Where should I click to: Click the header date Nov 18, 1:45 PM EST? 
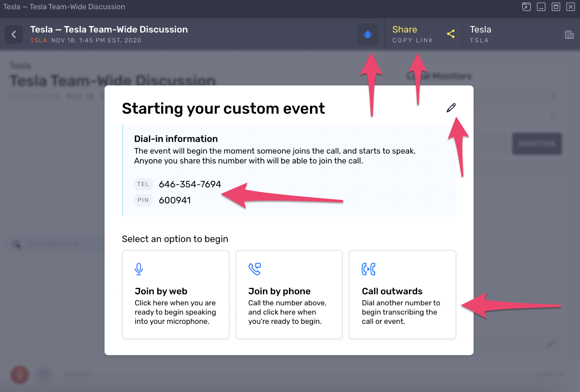point(96,40)
